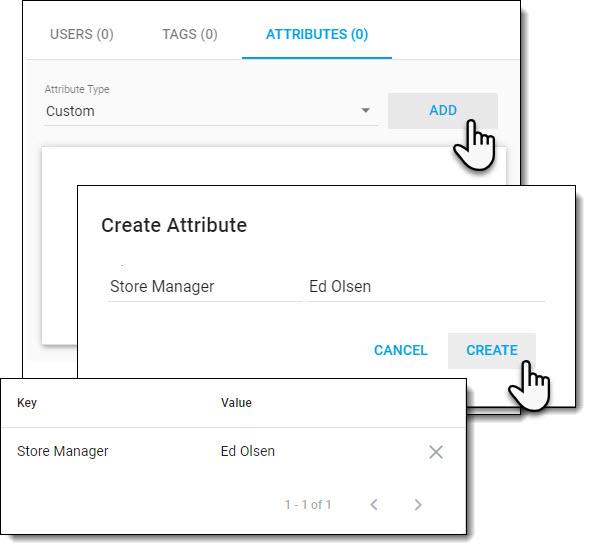Remove the Store Manager attribute with X icon
This screenshot has height=550, width=591.
[436, 452]
